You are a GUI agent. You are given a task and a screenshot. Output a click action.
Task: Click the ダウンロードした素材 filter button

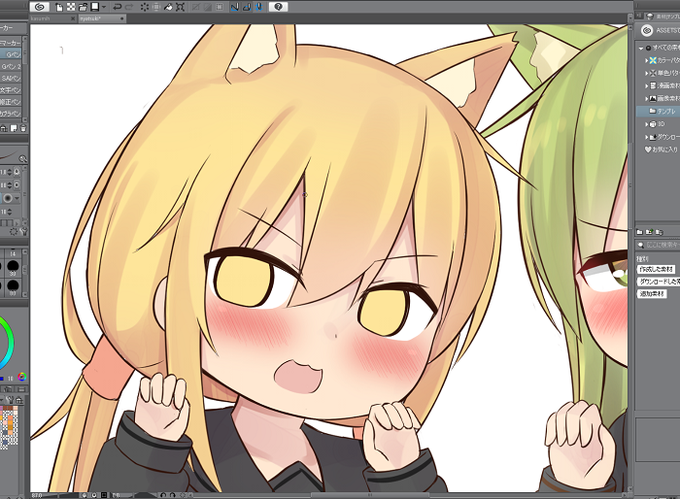tap(658, 281)
